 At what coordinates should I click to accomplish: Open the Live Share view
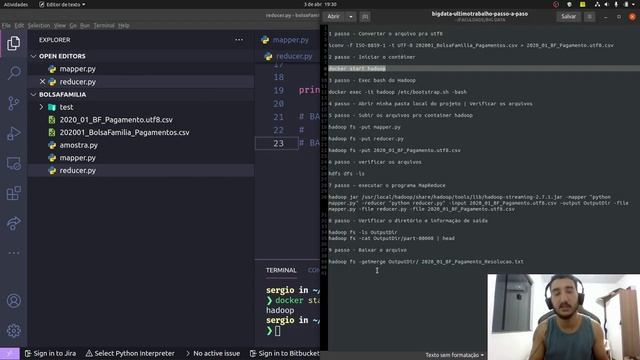click(13, 223)
